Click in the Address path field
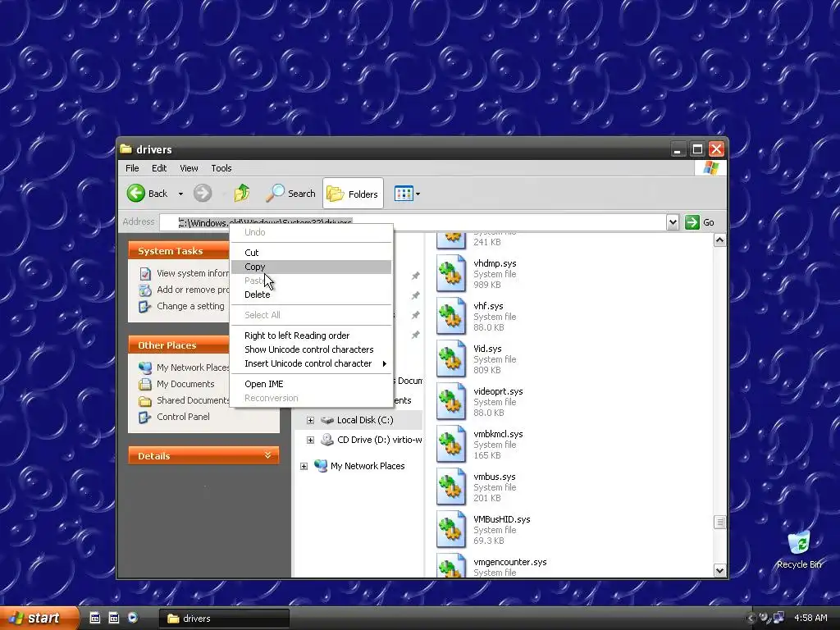 413,221
